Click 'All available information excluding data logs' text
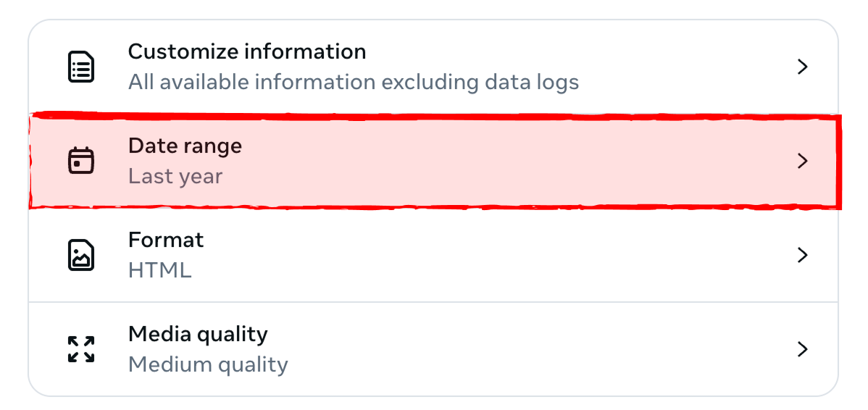868x410 pixels. coord(354,82)
